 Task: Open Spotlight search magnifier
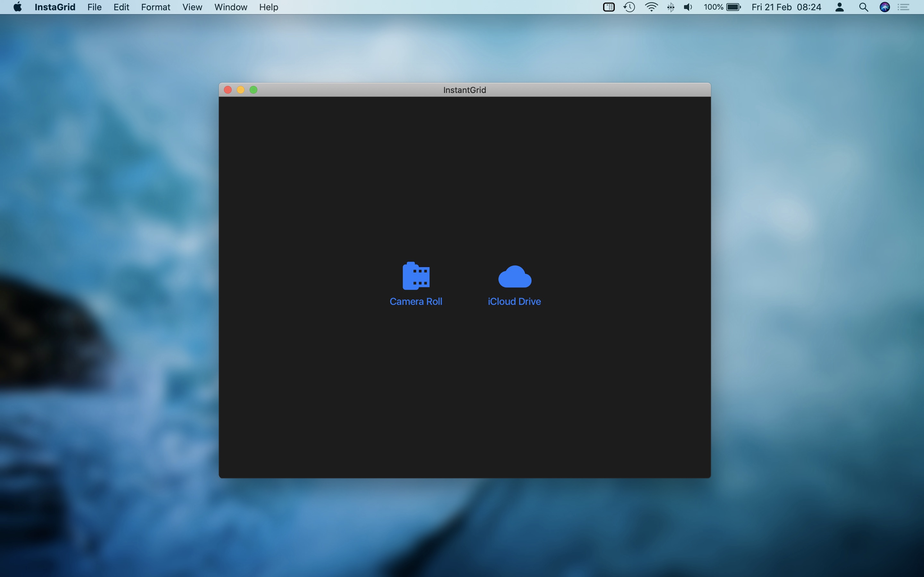pyautogui.click(x=863, y=7)
